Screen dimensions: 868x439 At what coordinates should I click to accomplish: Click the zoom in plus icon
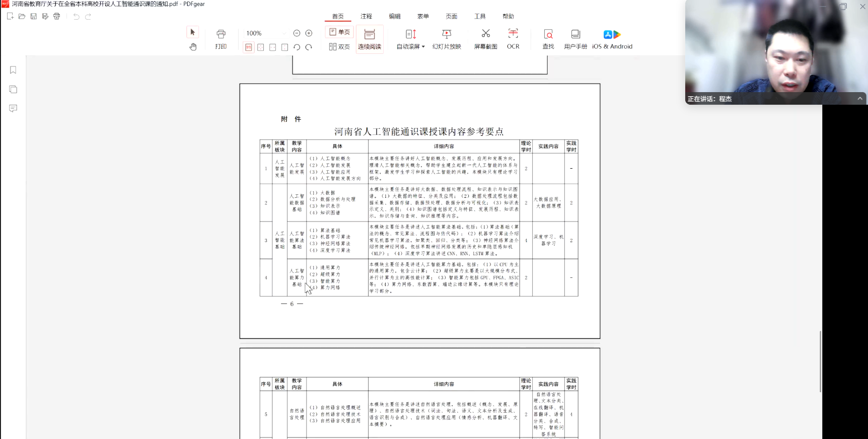(x=309, y=33)
